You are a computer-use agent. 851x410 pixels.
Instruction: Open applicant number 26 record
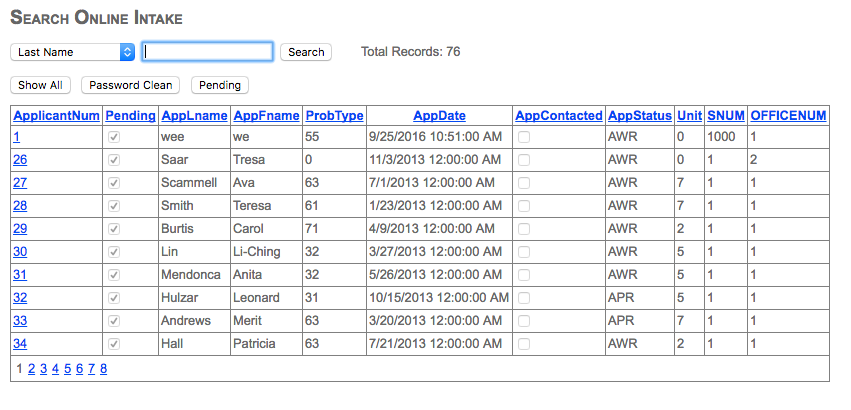coord(20,160)
